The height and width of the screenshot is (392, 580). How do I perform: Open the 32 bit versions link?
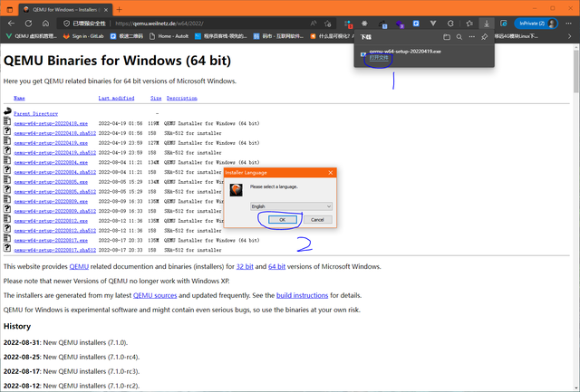[245, 266]
